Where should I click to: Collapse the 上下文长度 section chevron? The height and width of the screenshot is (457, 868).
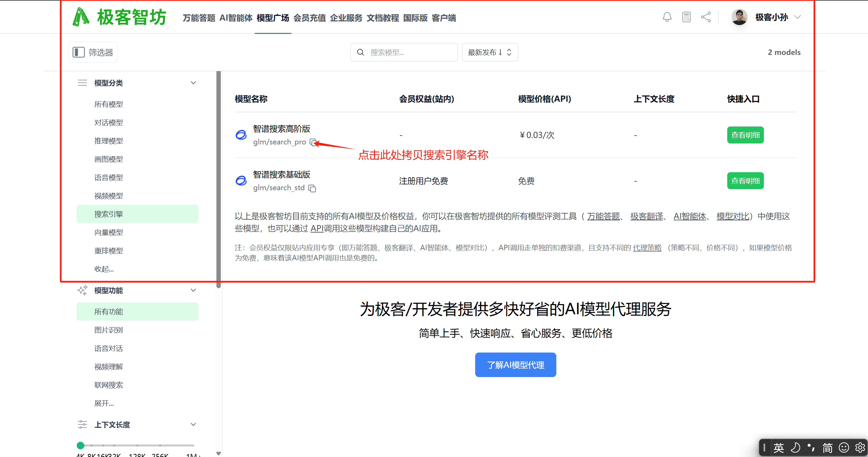click(193, 424)
